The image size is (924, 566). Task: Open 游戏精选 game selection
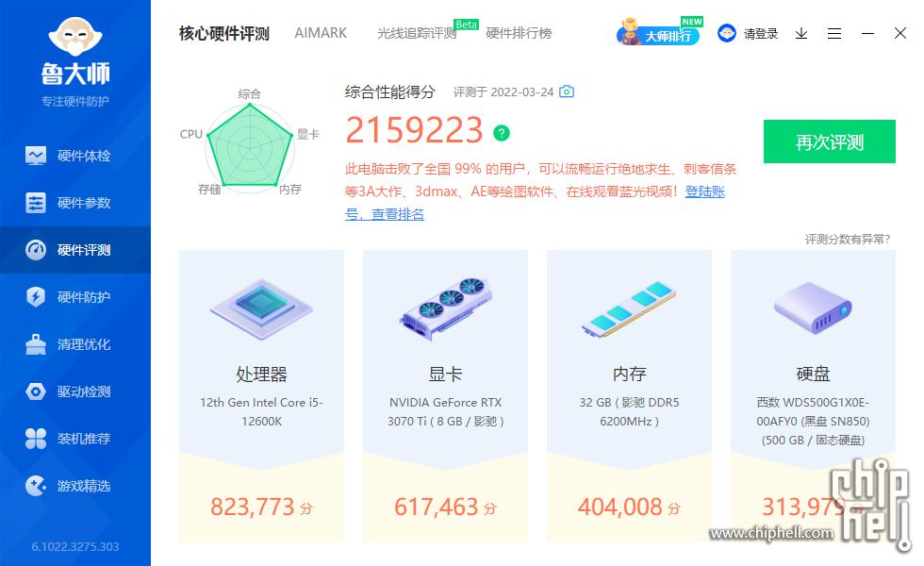coord(75,486)
